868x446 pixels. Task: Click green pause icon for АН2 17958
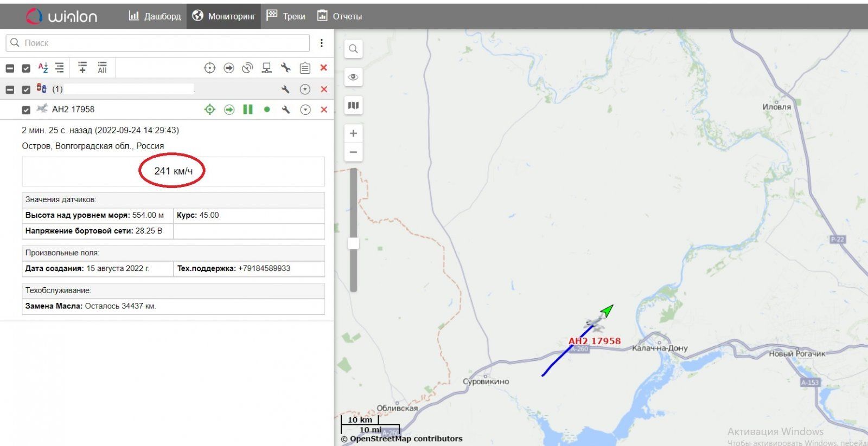click(248, 109)
